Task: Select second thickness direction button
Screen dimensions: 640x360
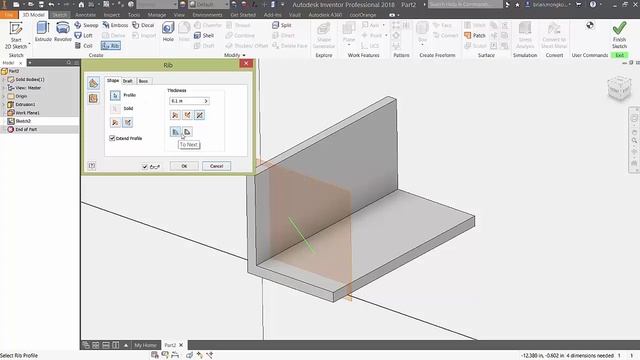Action: click(187, 116)
